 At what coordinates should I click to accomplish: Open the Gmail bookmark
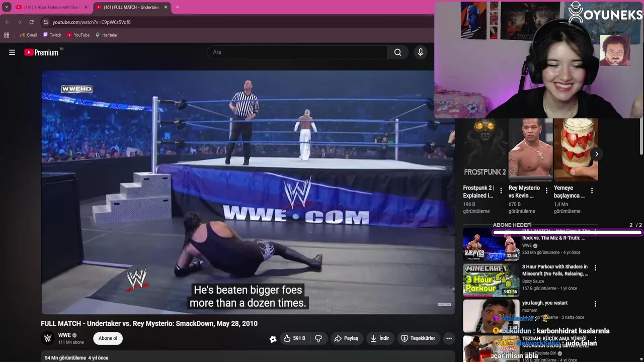[28, 35]
